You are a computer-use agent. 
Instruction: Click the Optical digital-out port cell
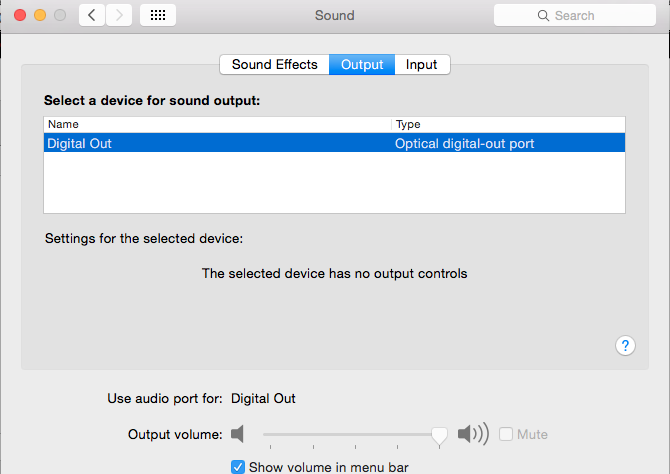465,143
